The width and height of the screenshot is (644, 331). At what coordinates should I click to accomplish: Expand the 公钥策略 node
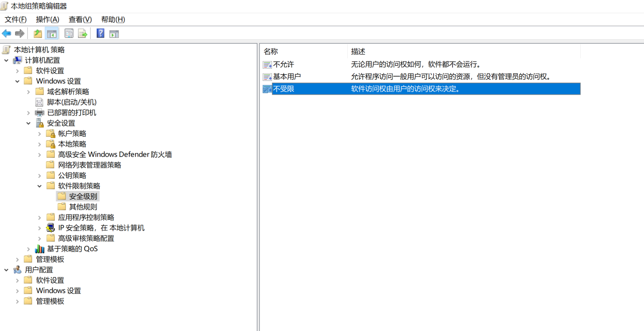[39, 175]
